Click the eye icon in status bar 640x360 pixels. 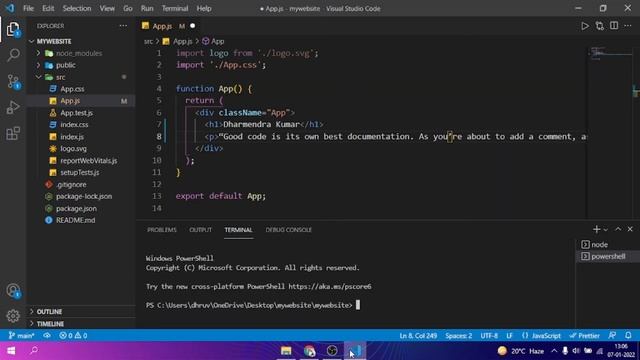click(47, 336)
